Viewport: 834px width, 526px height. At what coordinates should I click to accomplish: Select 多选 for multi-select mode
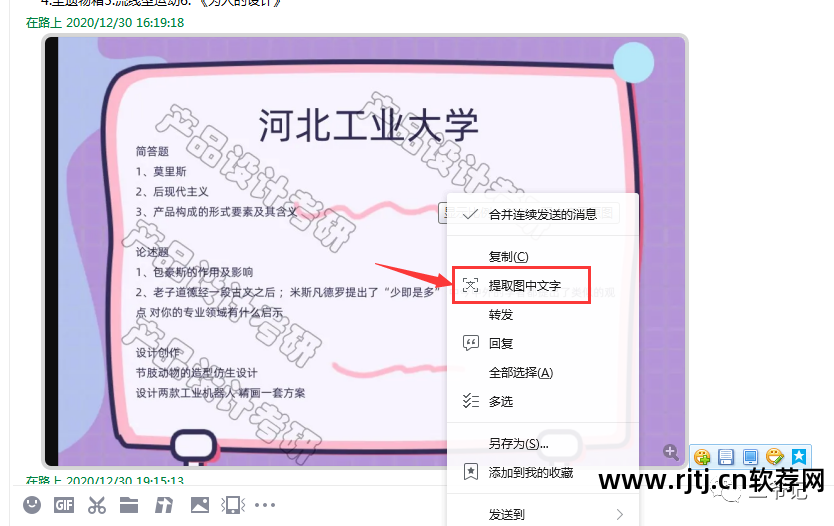(543, 401)
